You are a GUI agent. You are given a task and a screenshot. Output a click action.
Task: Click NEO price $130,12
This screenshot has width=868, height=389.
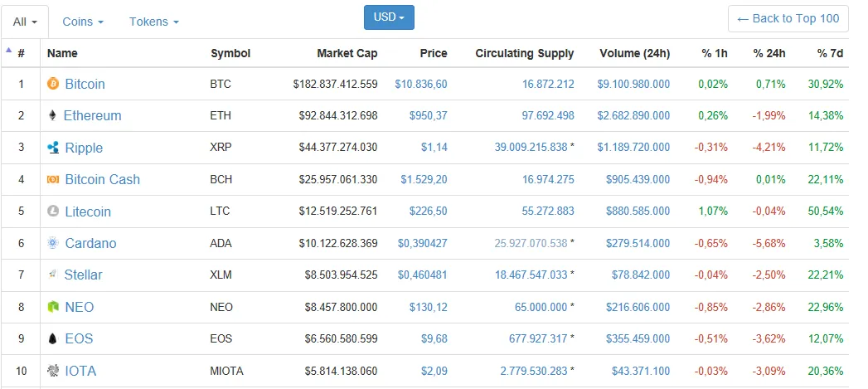pos(428,307)
